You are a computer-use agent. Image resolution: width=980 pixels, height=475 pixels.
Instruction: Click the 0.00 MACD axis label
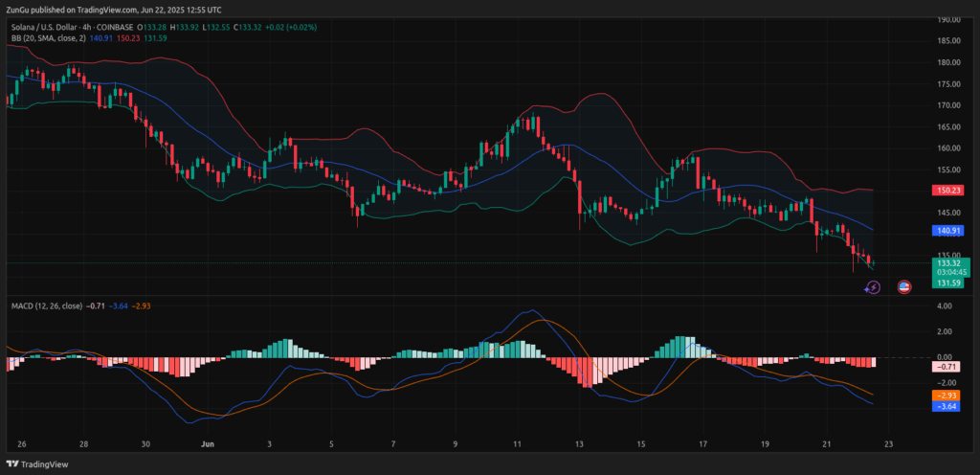pos(945,357)
